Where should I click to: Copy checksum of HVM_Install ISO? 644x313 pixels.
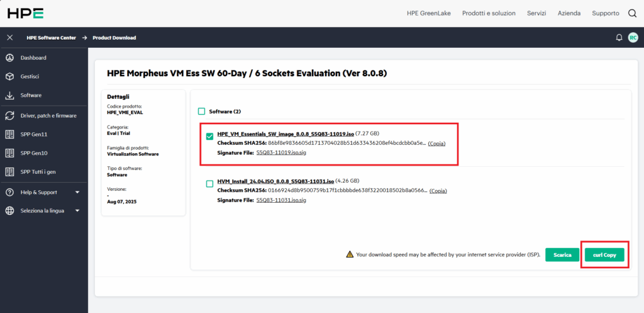click(x=438, y=191)
